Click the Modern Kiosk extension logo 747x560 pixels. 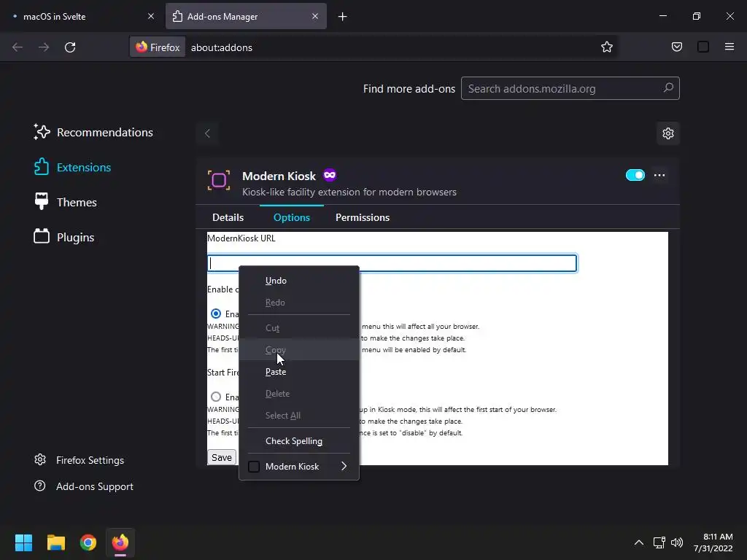pos(219,181)
